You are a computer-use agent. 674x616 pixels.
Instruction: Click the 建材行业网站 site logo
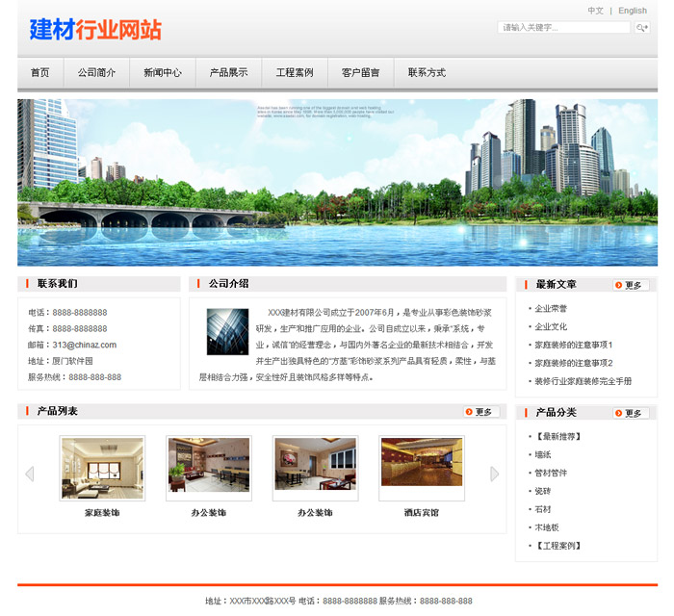click(x=95, y=30)
